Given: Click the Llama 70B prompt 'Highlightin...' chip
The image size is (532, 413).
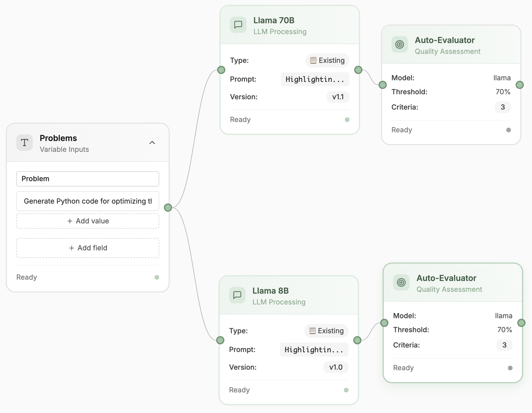Looking at the screenshot, I should (x=315, y=79).
